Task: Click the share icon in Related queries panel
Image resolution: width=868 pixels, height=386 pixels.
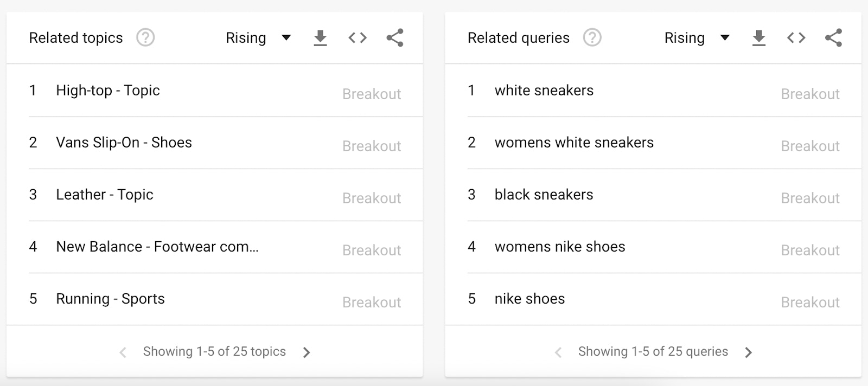Action: tap(833, 37)
